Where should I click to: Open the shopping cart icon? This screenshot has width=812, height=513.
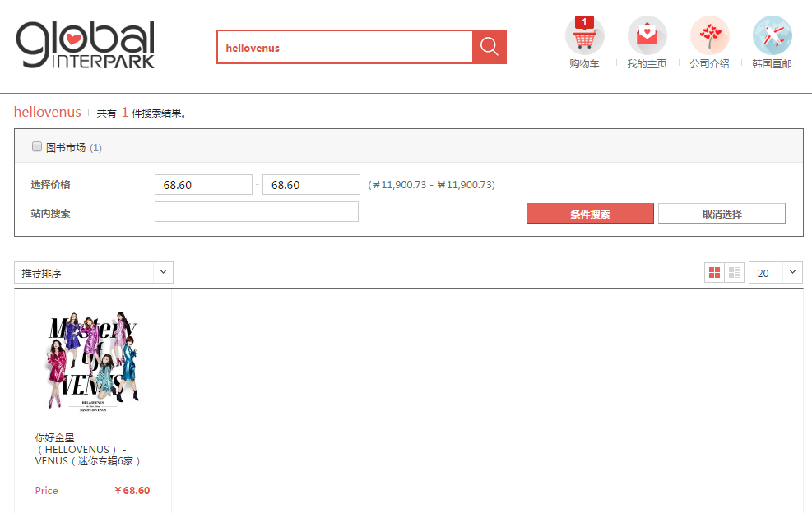(585, 35)
